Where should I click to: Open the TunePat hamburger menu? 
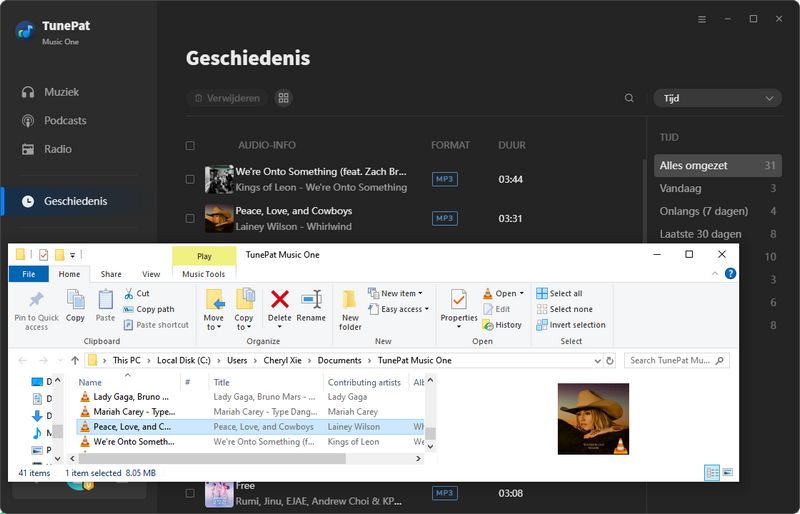(x=702, y=19)
